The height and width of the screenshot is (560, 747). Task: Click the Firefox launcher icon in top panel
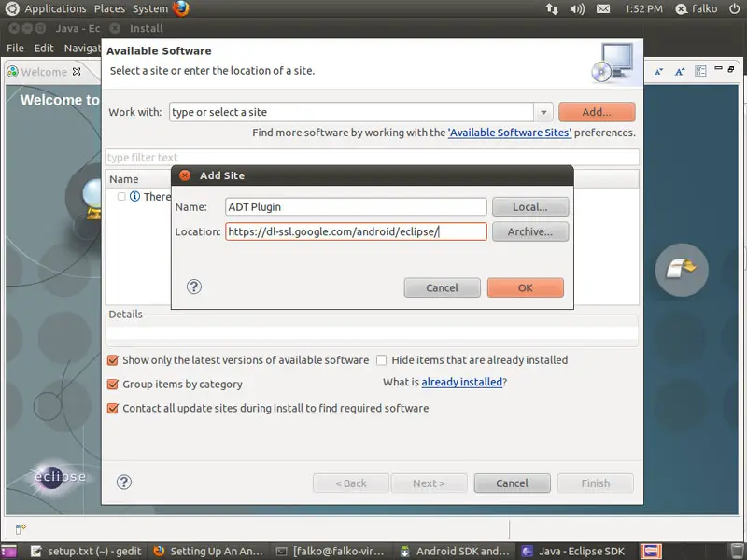(180, 8)
